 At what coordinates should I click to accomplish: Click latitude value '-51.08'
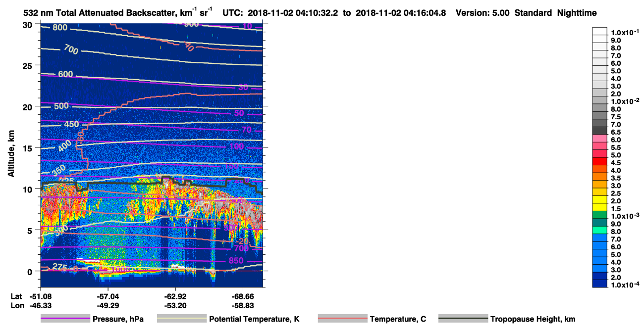point(40,296)
